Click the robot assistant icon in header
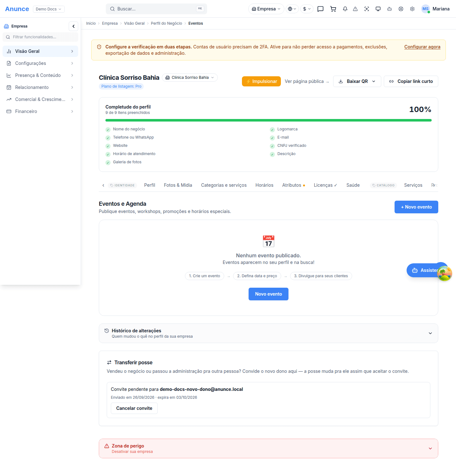Image resolution: width=456 pixels, height=476 pixels. [x=389, y=9]
